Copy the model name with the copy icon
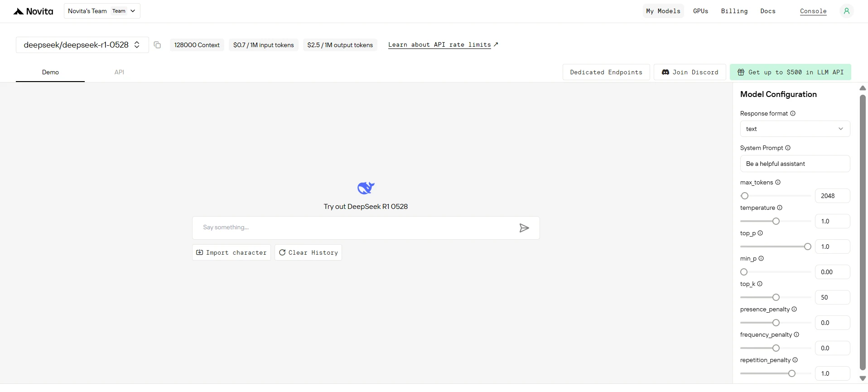This screenshot has width=868, height=392. pyautogui.click(x=157, y=45)
